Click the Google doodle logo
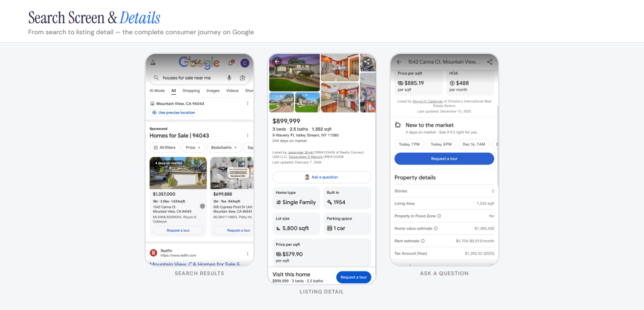 [199, 62]
